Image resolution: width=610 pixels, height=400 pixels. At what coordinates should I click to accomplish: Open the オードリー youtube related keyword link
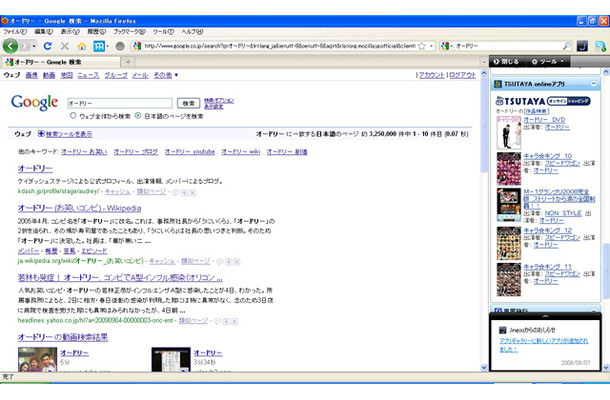pos(189,152)
